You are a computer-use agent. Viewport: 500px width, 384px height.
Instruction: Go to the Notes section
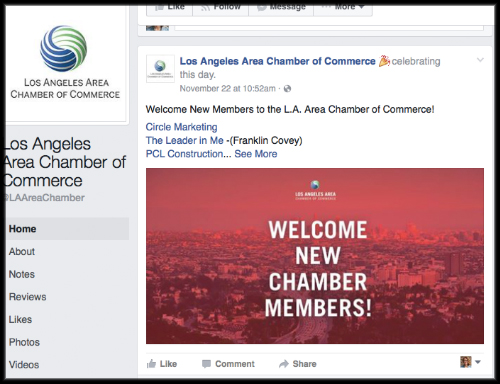(22, 274)
